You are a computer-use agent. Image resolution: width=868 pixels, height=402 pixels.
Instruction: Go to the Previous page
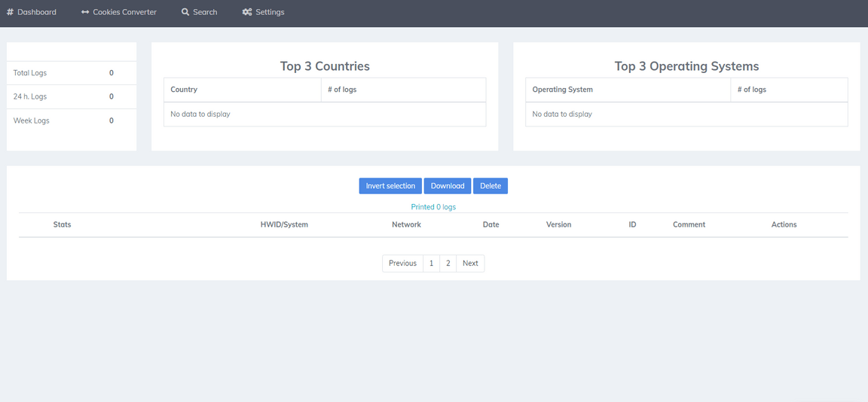coord(402,263)
